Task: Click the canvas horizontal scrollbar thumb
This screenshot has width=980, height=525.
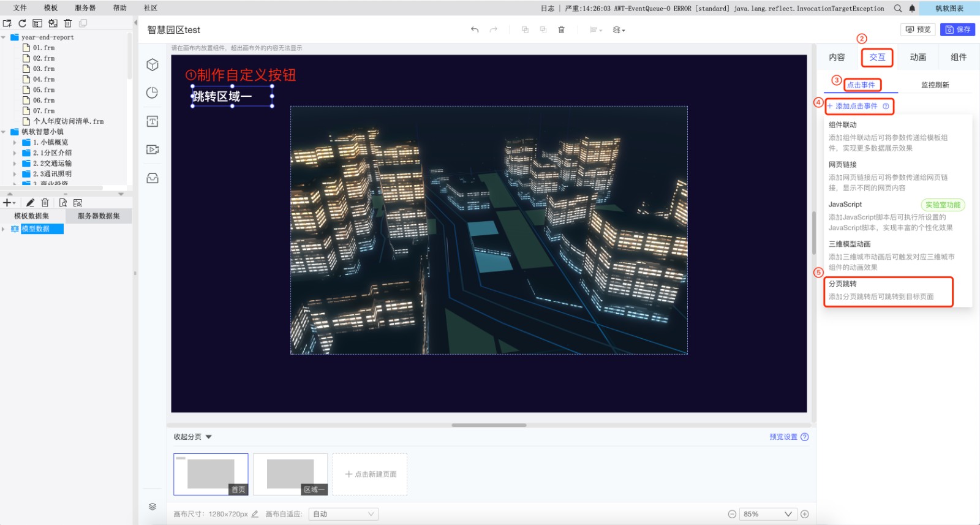Action: (x=489, y=425)
